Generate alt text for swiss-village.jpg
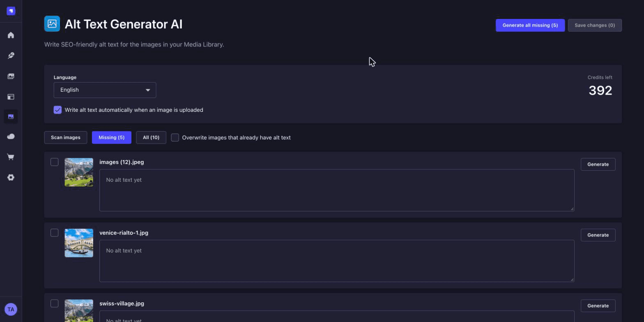The height and width of the screenshot is (322, 644). point(598,306)
